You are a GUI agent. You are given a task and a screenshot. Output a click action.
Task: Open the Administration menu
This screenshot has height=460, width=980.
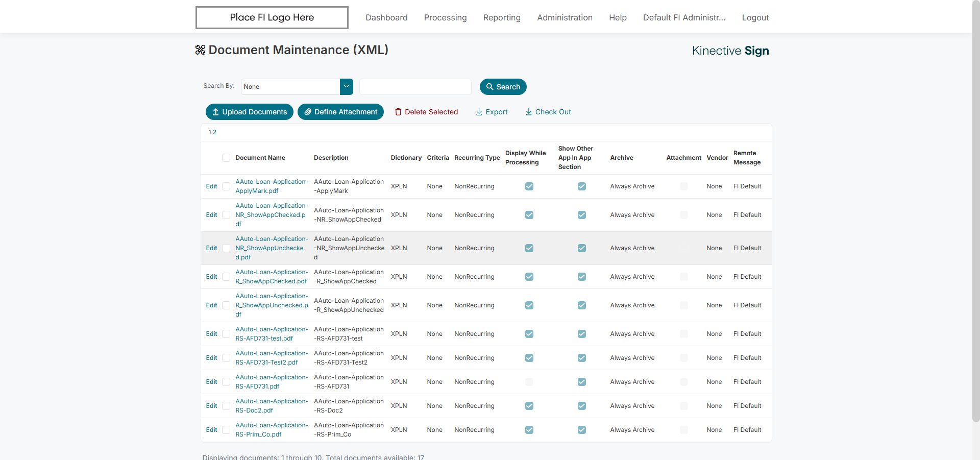pos(565,17)
